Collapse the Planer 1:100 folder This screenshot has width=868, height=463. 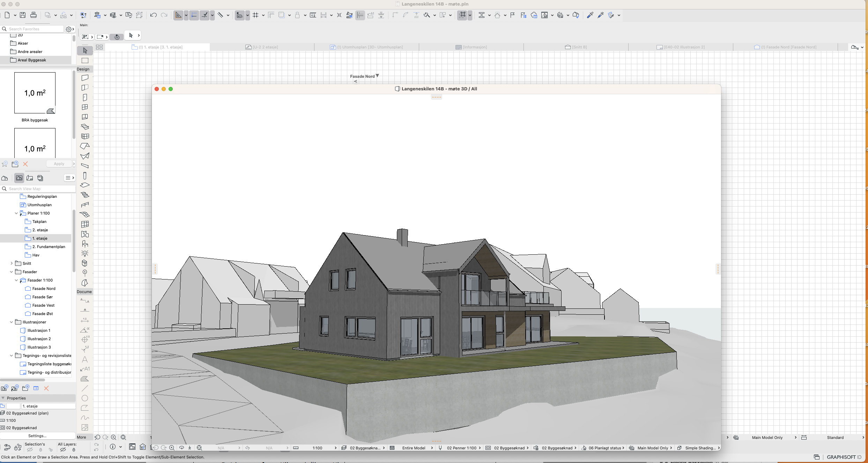coord(16,213)
